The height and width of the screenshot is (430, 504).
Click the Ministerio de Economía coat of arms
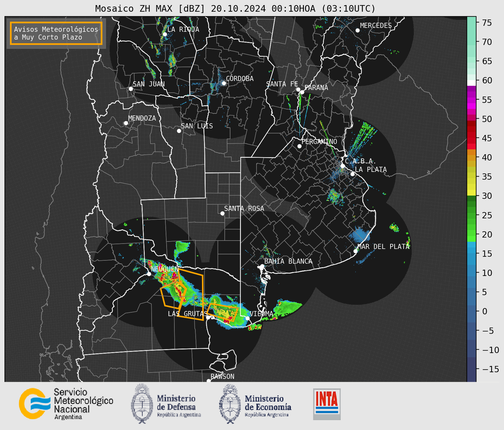point(230,404)
